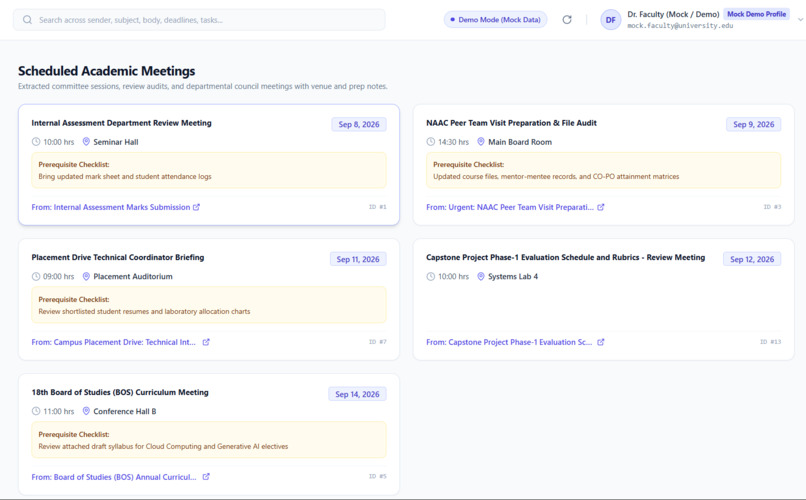Click clock icon beside 10:00 hrs Seminar Hall

(36, 142)
